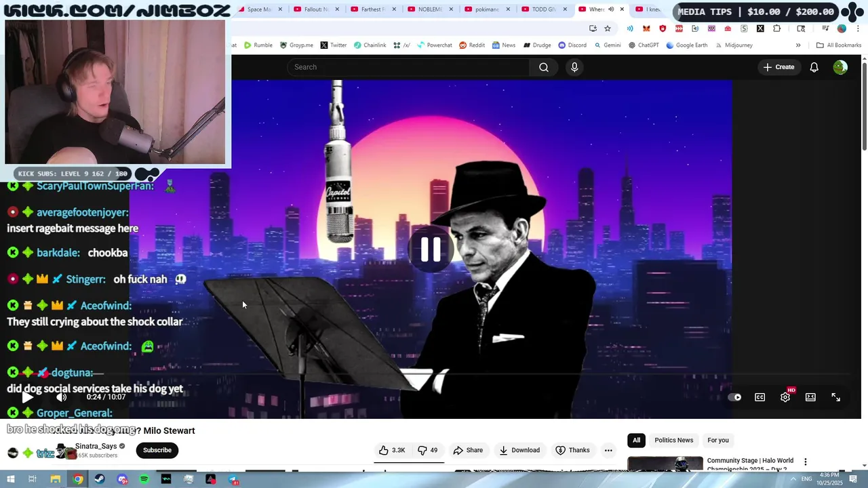The height and width of the screenshot is (488, 868).
Task: Open Steam from the taskbar
Action: click(x=100, y=479)
